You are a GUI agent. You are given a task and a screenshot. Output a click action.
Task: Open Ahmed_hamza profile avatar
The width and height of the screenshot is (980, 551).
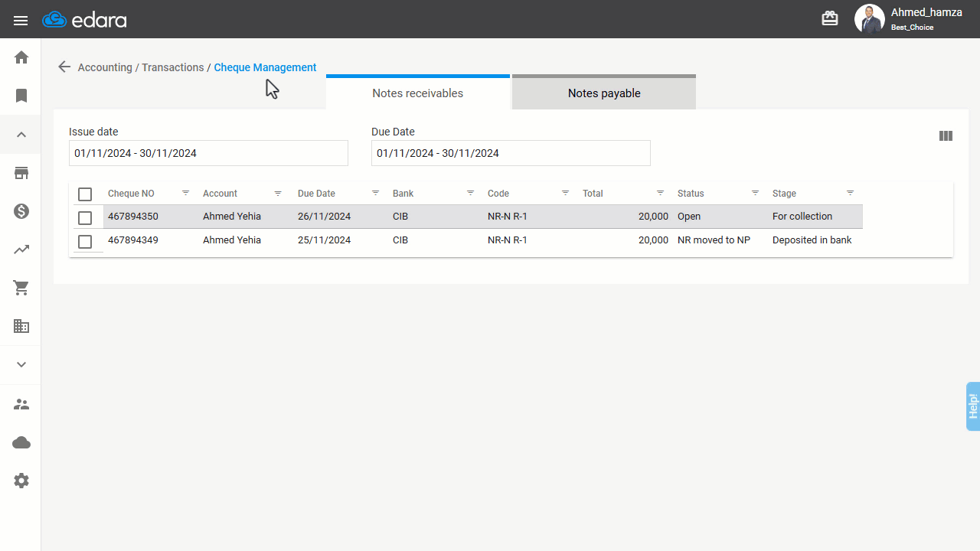869,18
